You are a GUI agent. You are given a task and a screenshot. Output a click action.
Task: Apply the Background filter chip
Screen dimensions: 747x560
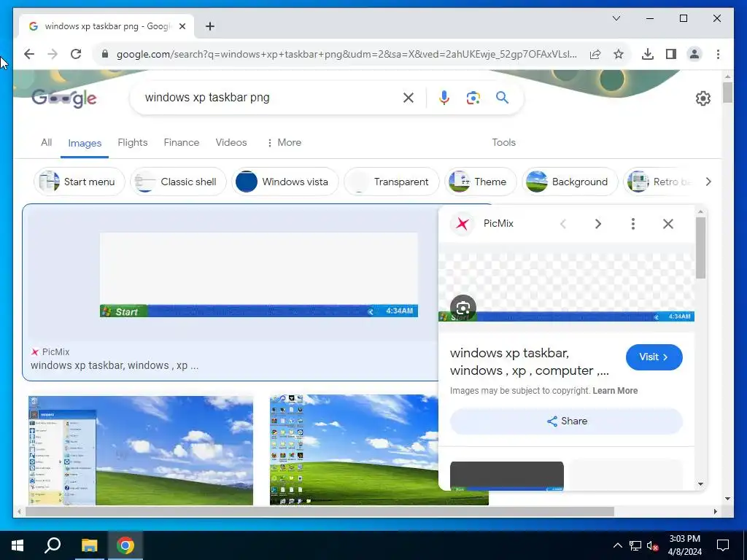click(570, 182)
